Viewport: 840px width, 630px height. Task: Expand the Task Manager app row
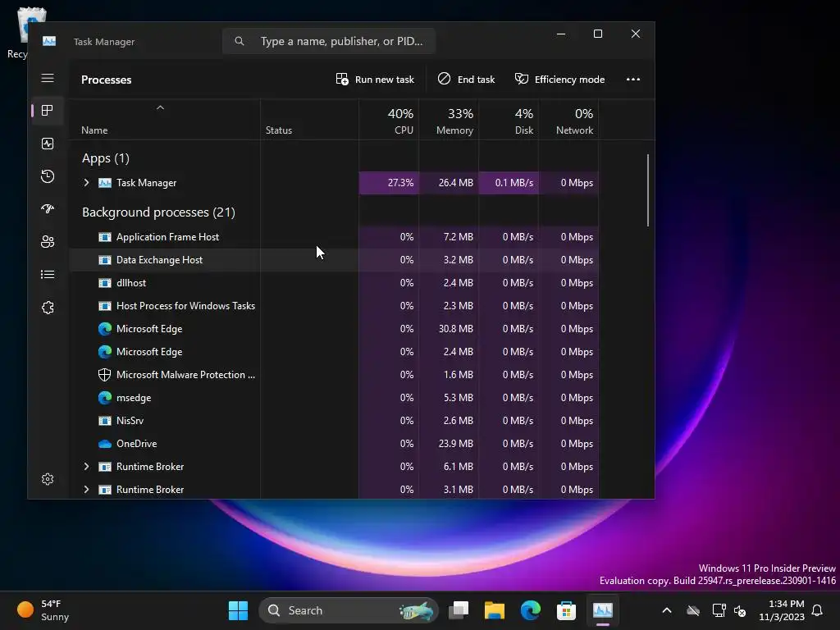(86, 183)
